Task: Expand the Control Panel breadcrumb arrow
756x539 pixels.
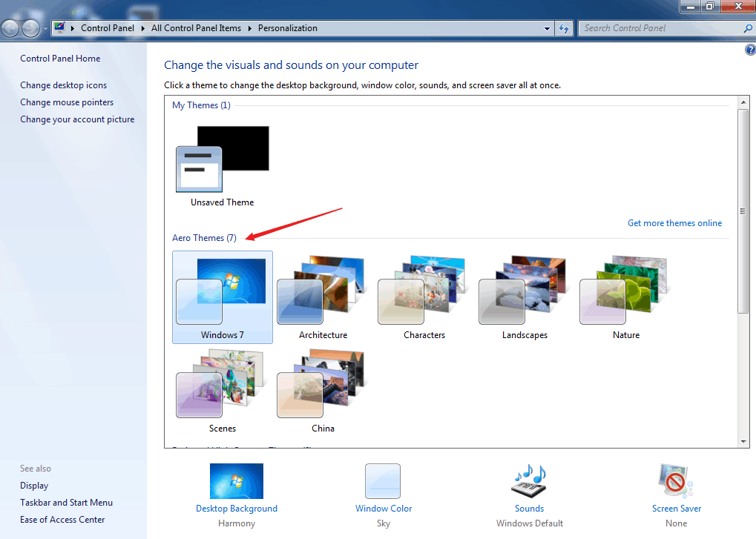Action: pos(142,28)
